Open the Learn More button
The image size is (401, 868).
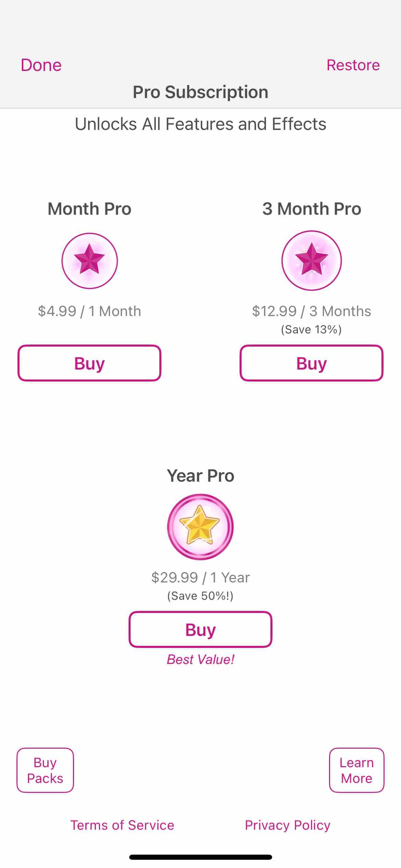pos(357,770)
